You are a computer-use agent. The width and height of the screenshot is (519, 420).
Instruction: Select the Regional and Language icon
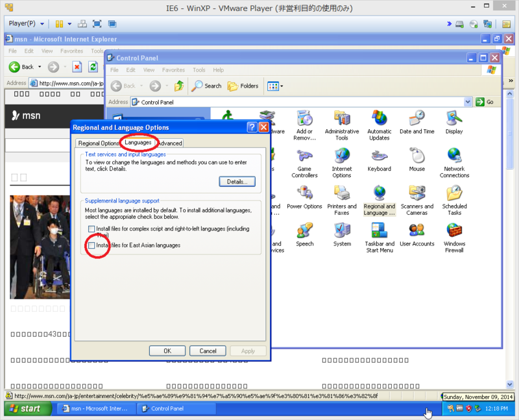click(380, 201)
